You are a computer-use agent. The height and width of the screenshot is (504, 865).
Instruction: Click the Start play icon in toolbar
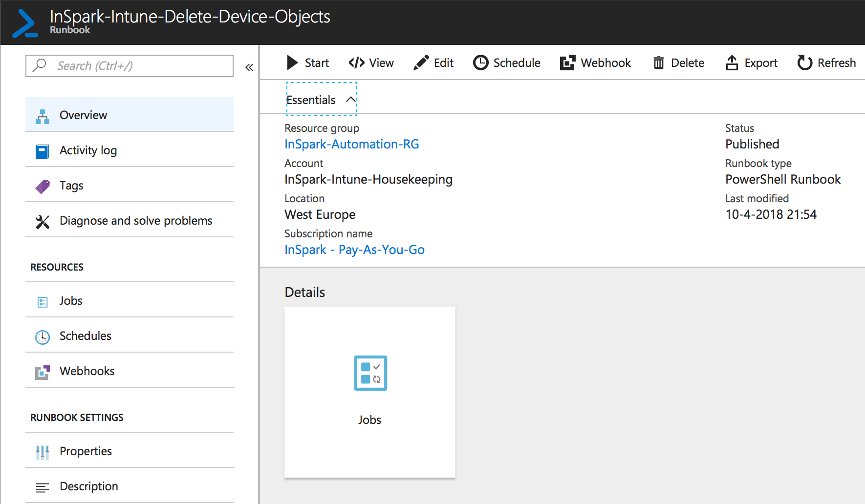tap(292, 63)
